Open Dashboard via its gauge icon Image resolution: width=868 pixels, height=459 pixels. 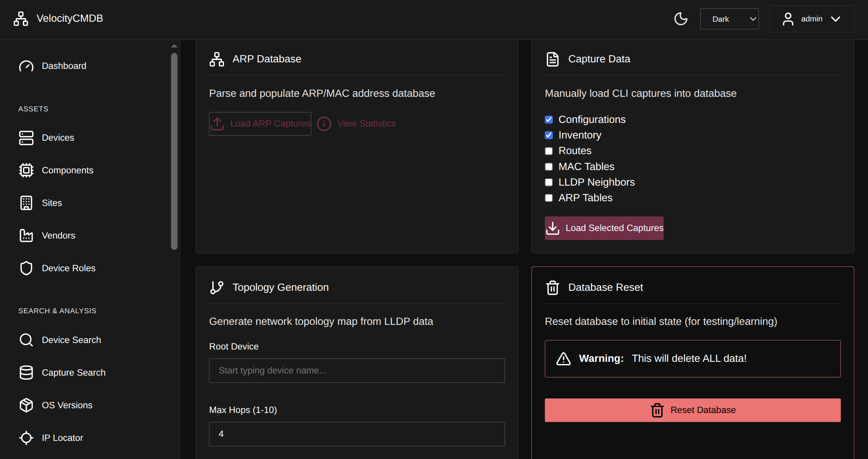pos(26,66)
